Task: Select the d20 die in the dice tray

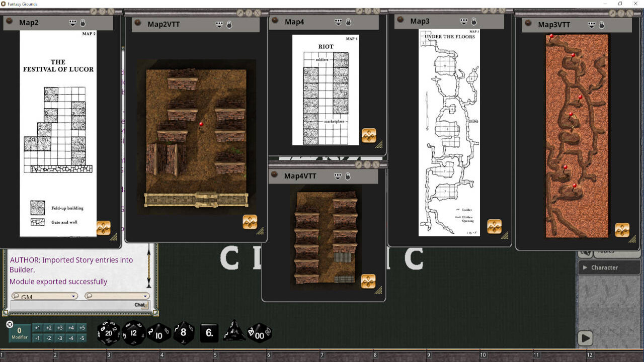Action: [x=108, y=332]
